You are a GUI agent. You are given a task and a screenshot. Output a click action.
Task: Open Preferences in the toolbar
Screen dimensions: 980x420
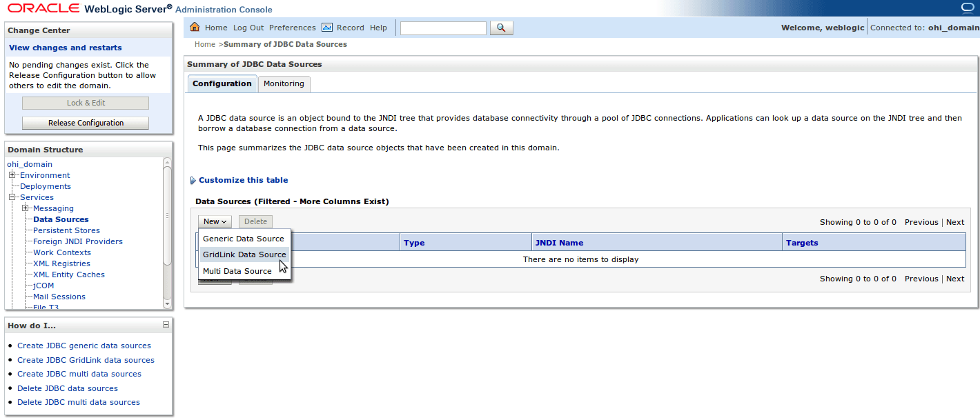click(293, 28)
